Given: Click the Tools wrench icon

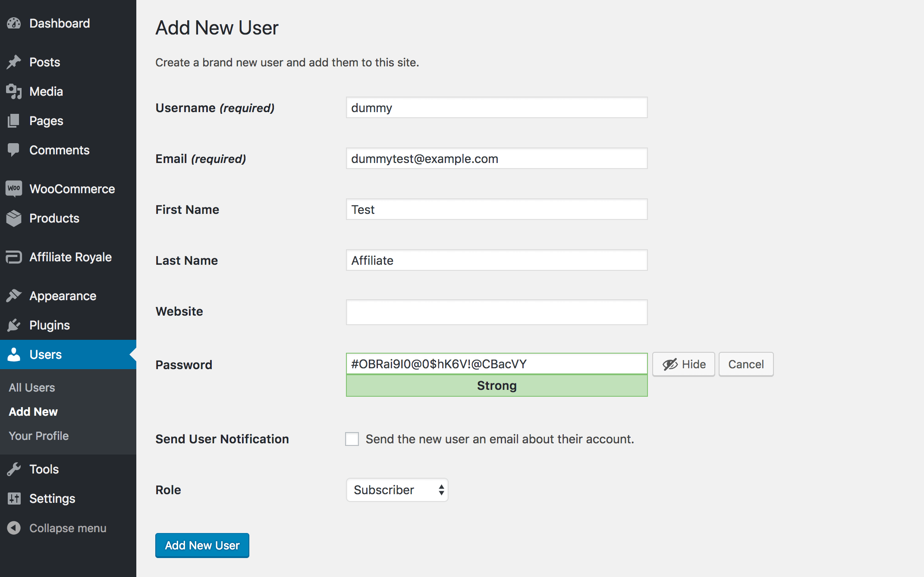Looking at the screenshot, I should click(14, 469).
